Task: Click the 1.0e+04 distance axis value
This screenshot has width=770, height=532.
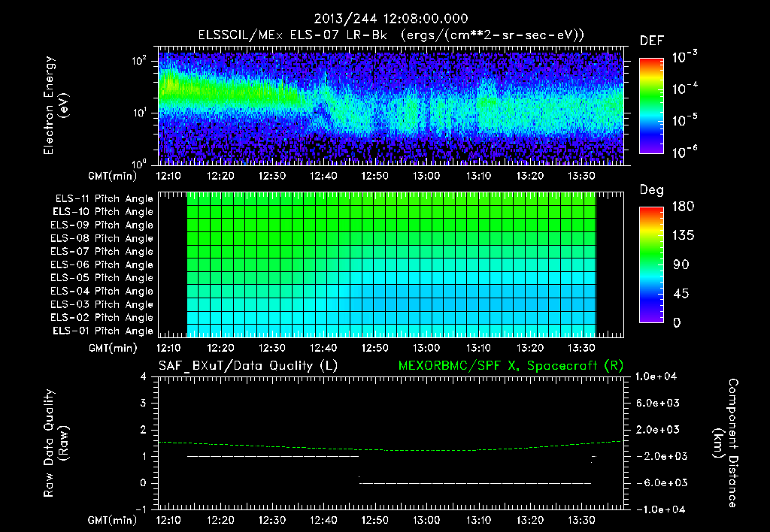Action: [x=656, y=376]
